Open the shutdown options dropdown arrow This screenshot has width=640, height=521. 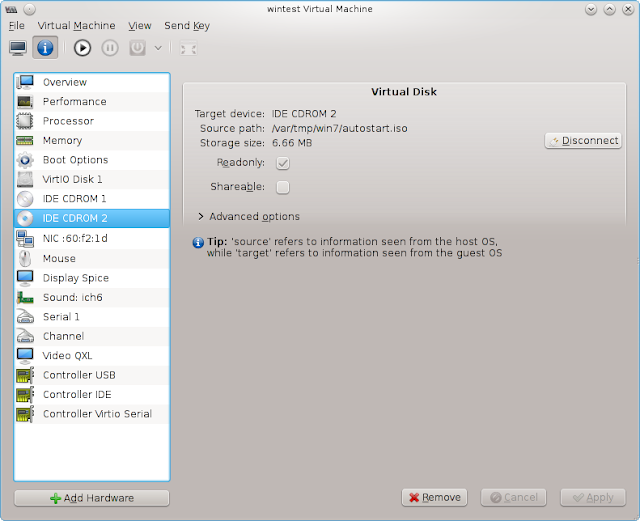[158, 48]
